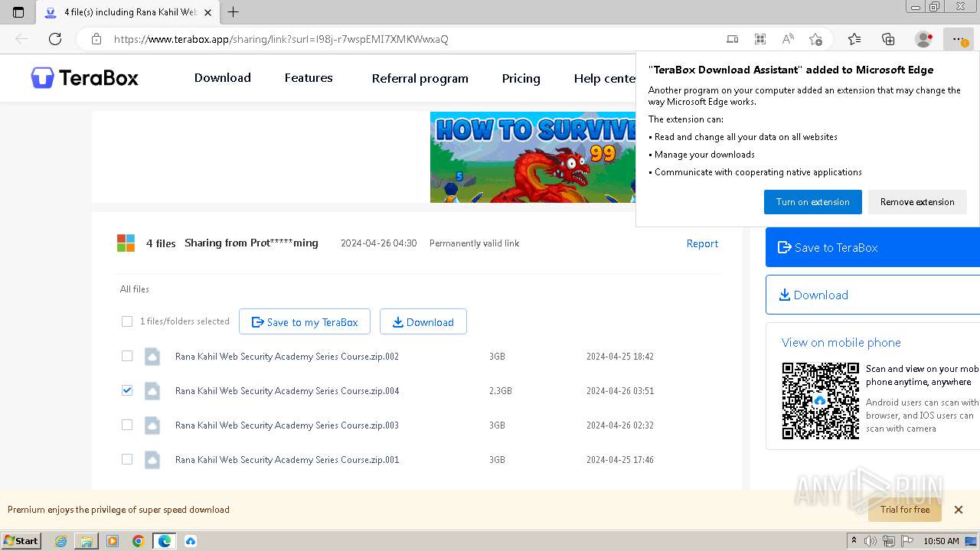This screenshot has width=980, height=551.
Task: Open the Edge tab actions menu icon
Action: (18, 12)
